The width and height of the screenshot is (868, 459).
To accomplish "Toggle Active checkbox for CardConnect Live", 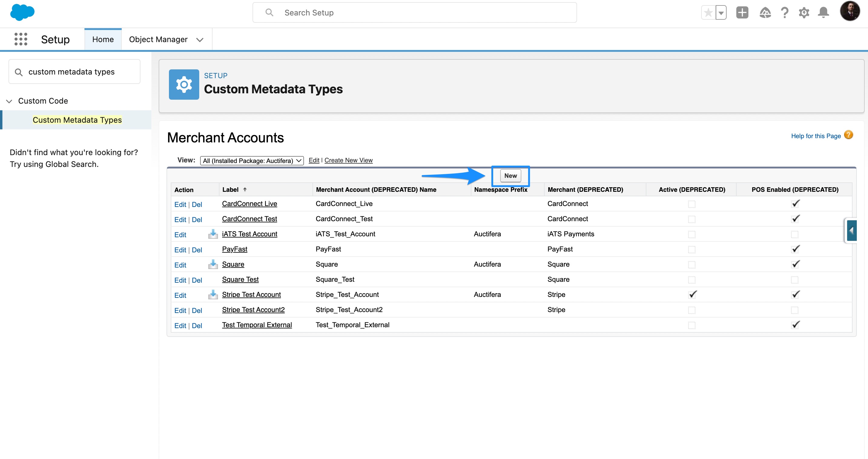I will coord(691,204).
